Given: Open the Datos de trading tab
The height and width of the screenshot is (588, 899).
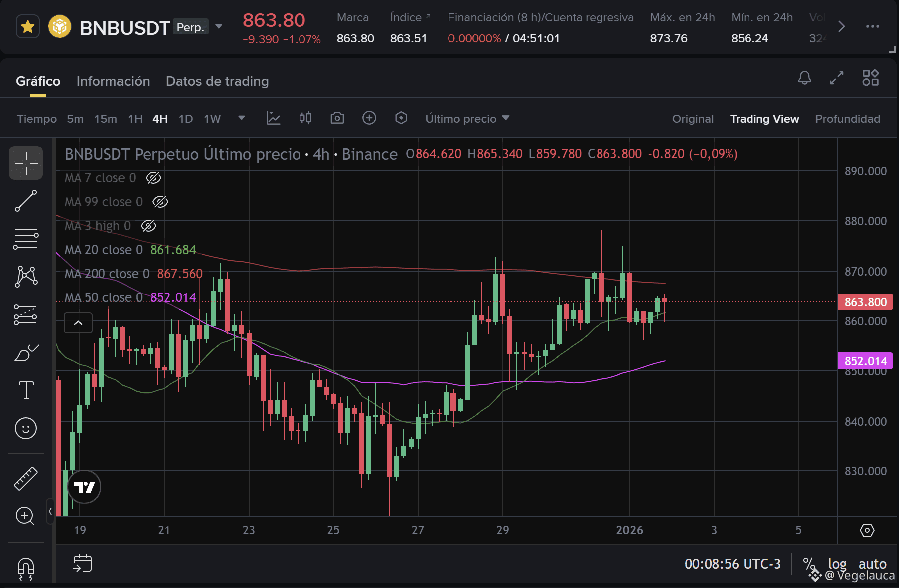Looking at the screenshot, I should pos(217,81).
